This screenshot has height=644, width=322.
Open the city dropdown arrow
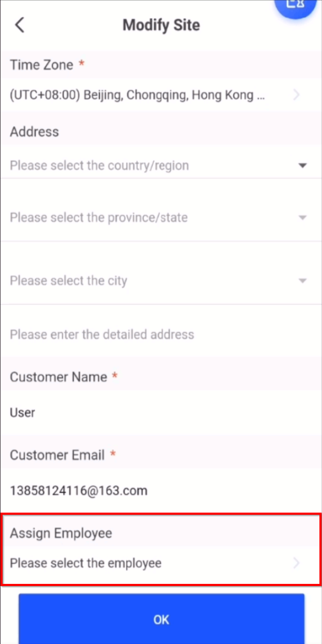click(x=303, y=281)
